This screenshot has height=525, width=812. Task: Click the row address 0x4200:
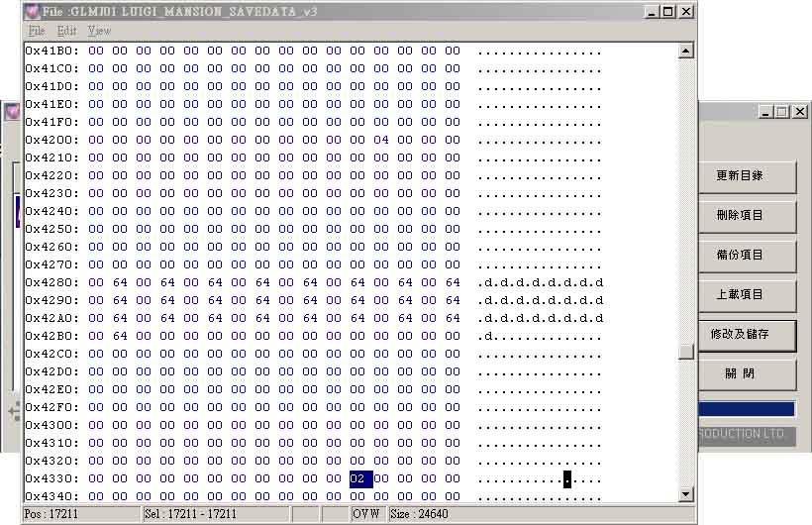click(52, 140)
